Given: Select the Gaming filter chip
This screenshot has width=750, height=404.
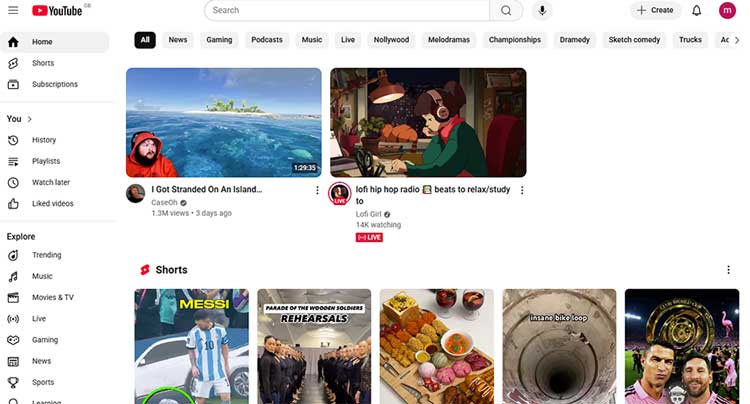Looking at the screenshot, I should (219, 40).
